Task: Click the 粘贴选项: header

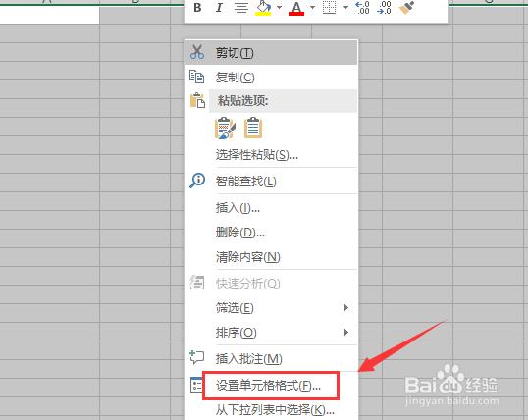Action: coord(242,101)
